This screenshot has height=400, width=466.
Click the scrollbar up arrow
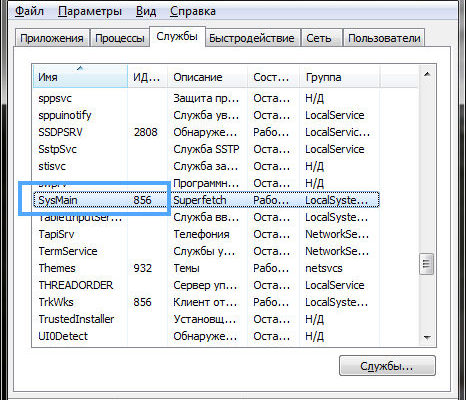click(x=427, y=74)
